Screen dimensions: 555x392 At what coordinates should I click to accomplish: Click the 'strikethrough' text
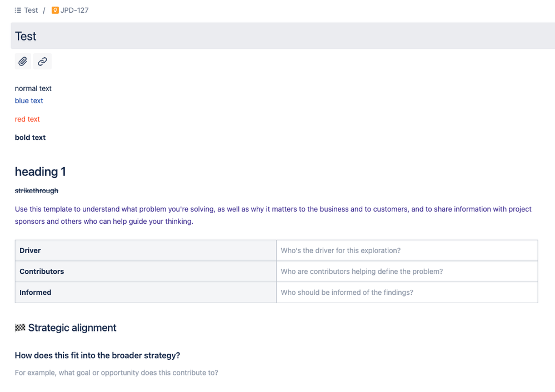click(x=37, y=190)
